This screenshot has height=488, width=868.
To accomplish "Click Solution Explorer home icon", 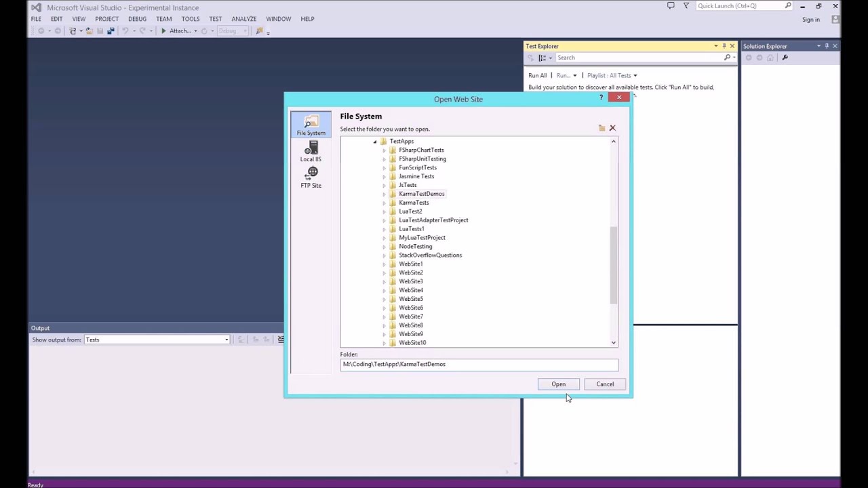I will coord(770,58).
